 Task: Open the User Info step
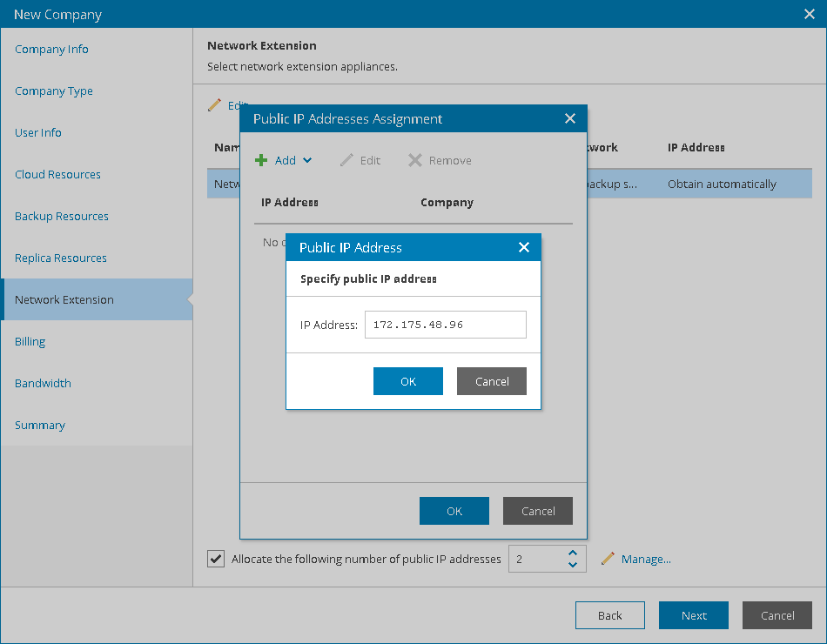(x=38, y=132)
